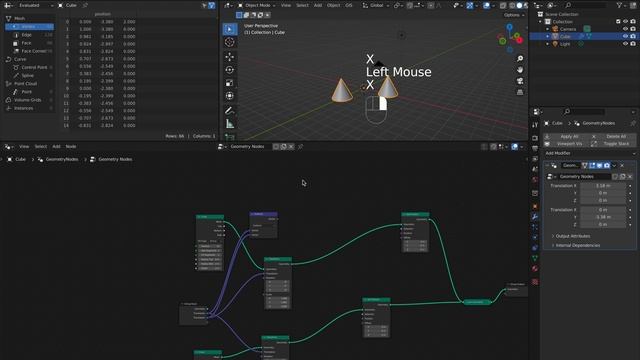Open the Add Modifier dropdown

pos(590,153)
